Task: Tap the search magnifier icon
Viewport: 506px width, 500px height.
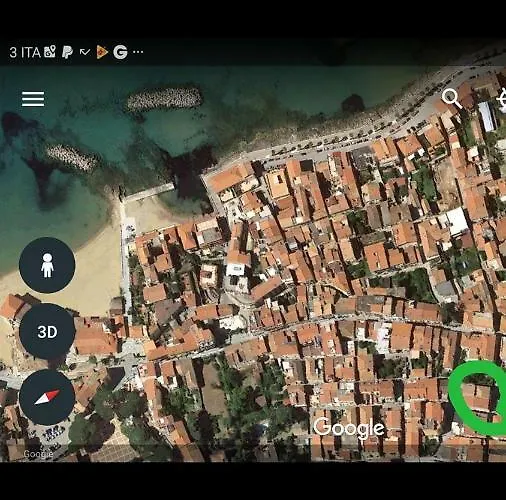Action: pyautogui.click(x=452, y=98)
